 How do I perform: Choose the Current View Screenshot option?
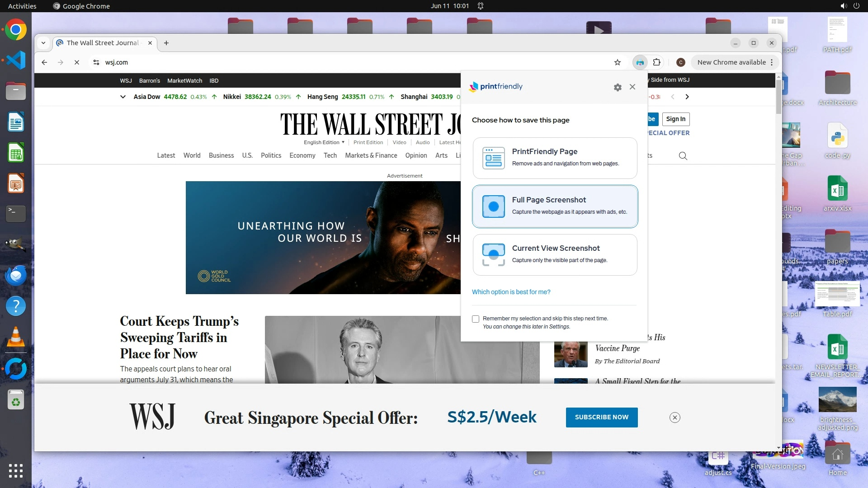pos(555,254)
